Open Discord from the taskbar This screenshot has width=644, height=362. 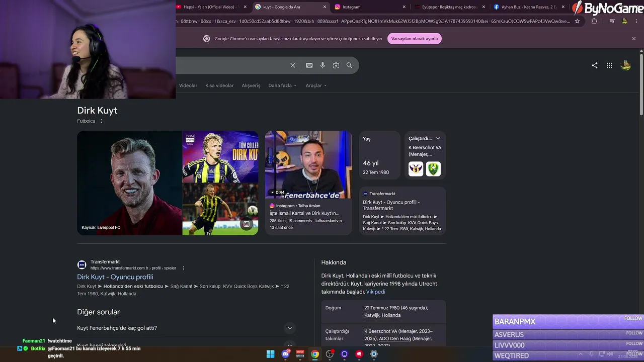tap(286, 354)
